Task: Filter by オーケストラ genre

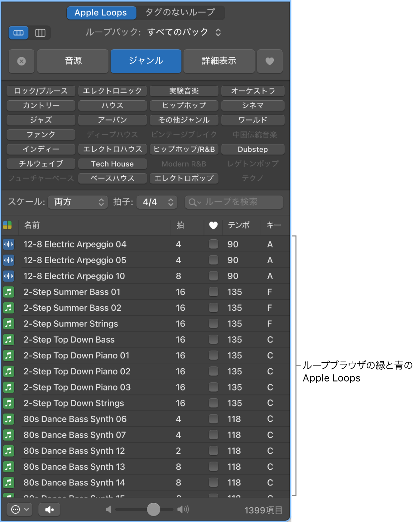Action: pyautogui.click(x=253, y=91)
